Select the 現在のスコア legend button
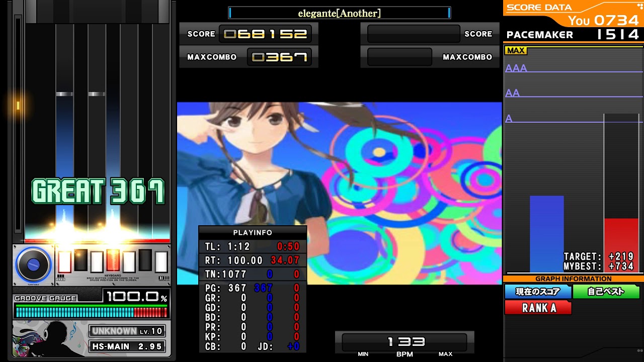The width and height of the screenshot is (644, 362). pos(538,292)
